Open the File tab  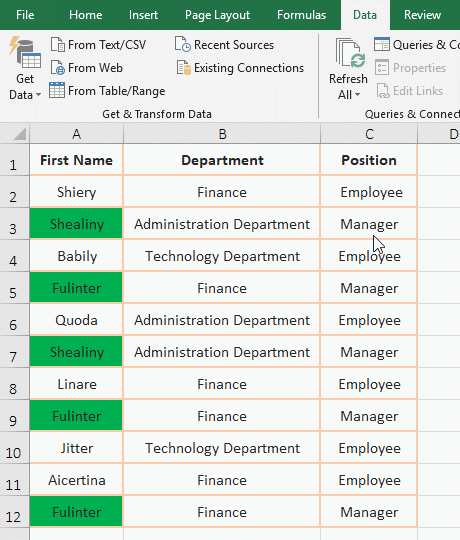point(25,15)
